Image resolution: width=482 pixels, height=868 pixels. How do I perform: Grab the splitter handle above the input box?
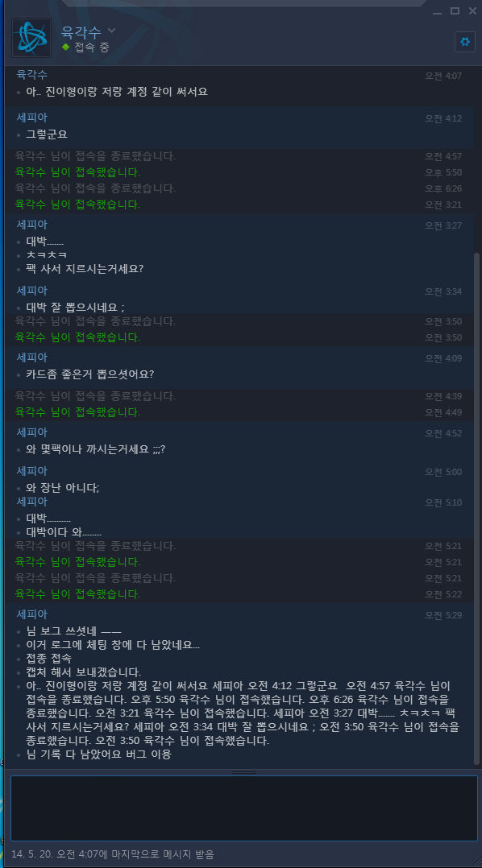coord(243,771)
